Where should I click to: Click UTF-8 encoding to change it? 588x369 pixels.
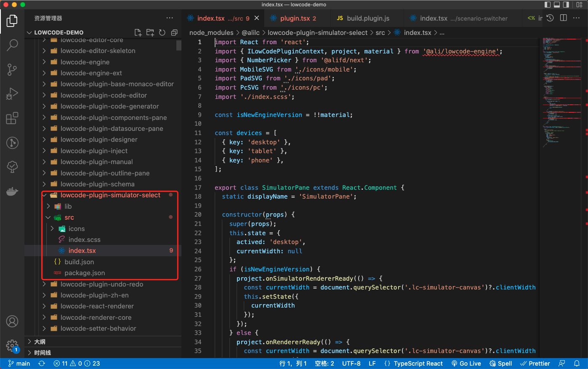click(x=351, y=363)
